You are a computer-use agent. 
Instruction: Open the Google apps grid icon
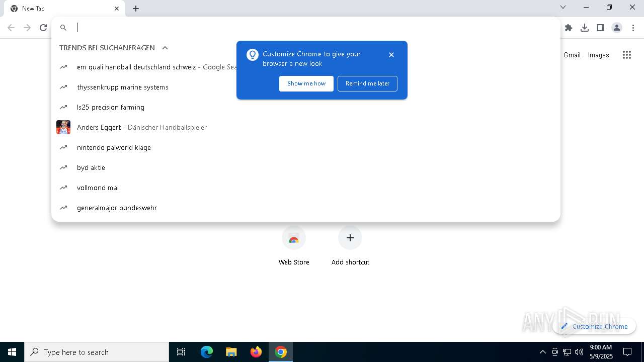[x=627, y=55]
